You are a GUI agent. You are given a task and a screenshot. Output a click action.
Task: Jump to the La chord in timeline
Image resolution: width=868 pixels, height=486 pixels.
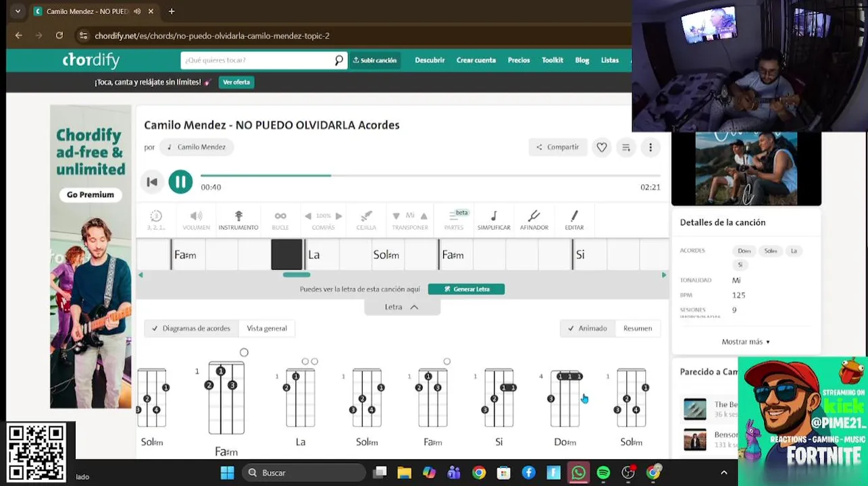313,255
